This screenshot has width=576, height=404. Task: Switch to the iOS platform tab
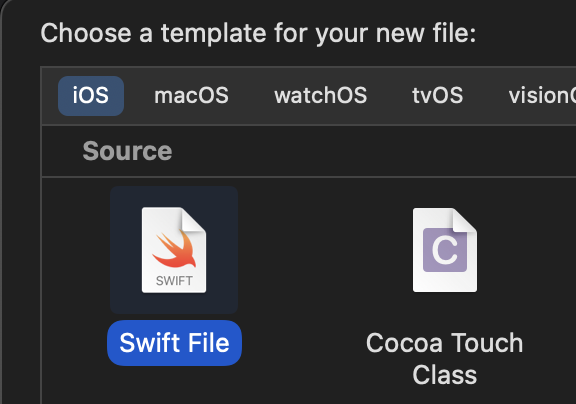(91, 96)
